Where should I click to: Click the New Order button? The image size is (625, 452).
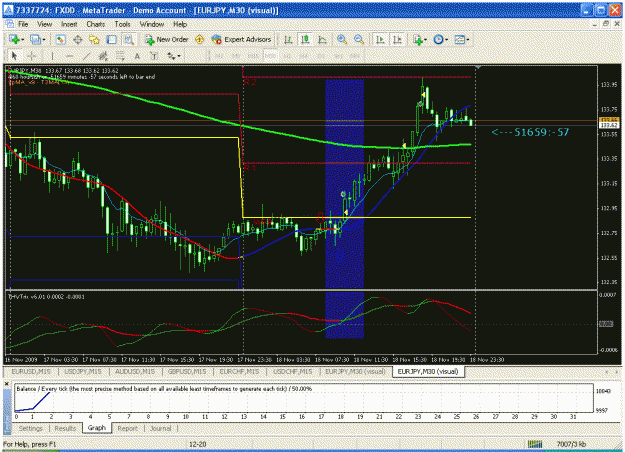[x=167, y=39]
